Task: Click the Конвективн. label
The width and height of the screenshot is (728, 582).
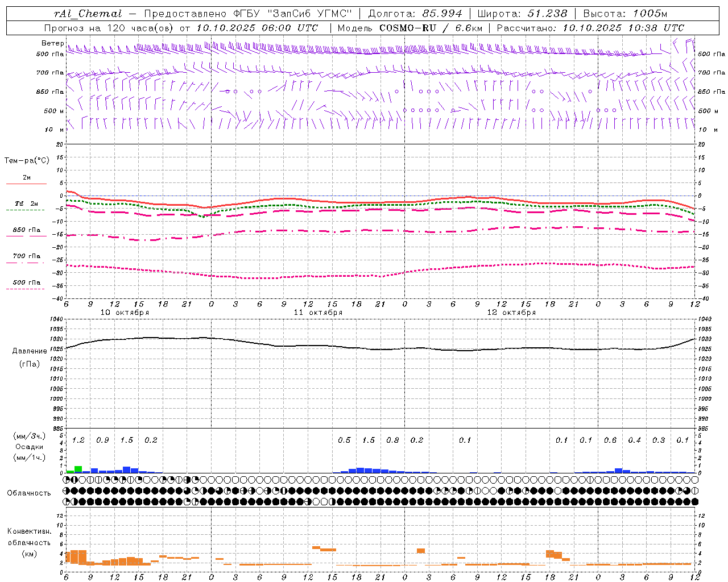Action: pos(29,531)
